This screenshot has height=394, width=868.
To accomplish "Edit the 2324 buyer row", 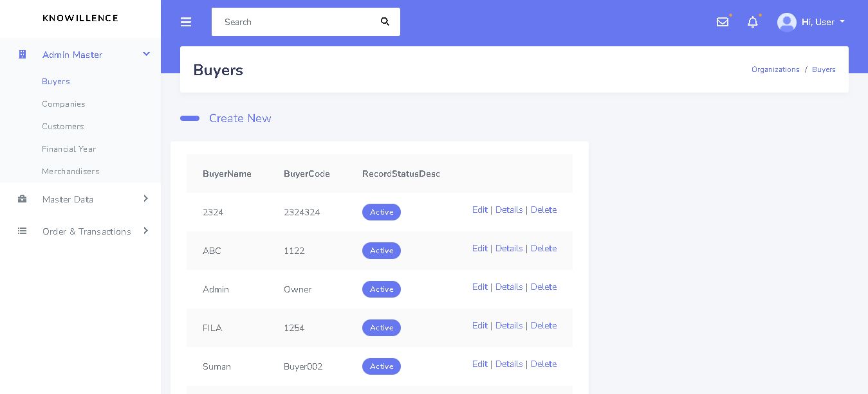I will click(480, 210).
